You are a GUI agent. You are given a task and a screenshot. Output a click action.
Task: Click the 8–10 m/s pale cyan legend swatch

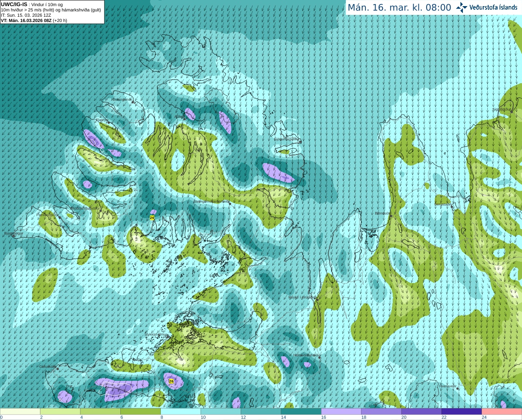tap(181, 411)
